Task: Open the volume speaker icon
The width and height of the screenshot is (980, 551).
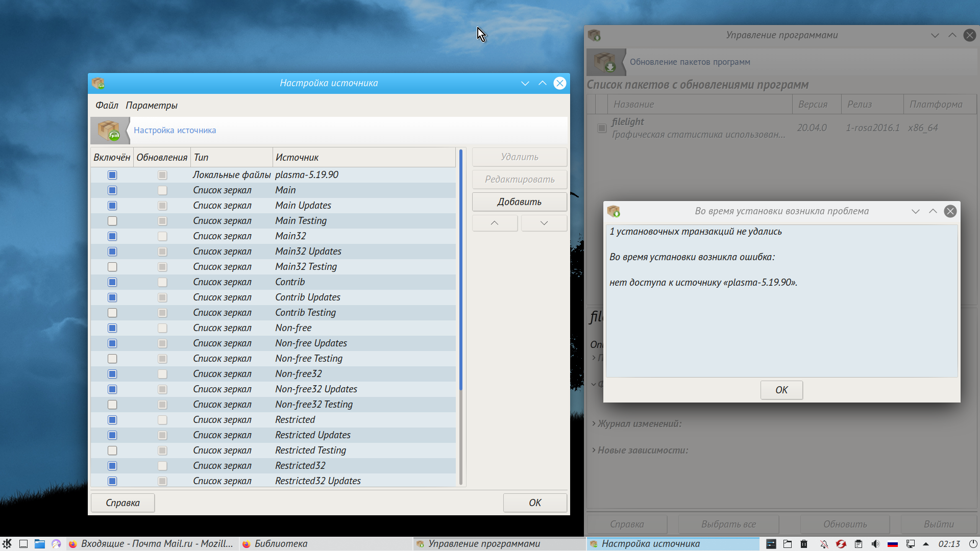Action: coord(875,544)
